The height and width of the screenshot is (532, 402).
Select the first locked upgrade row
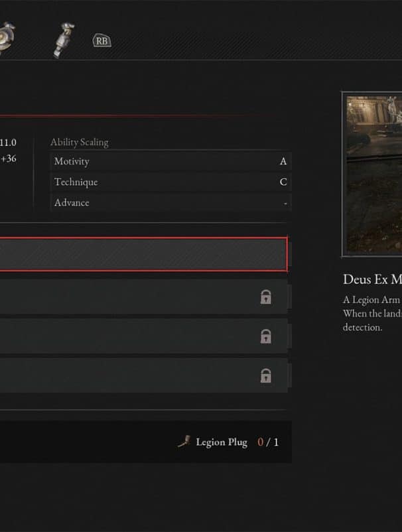[144, 297]
